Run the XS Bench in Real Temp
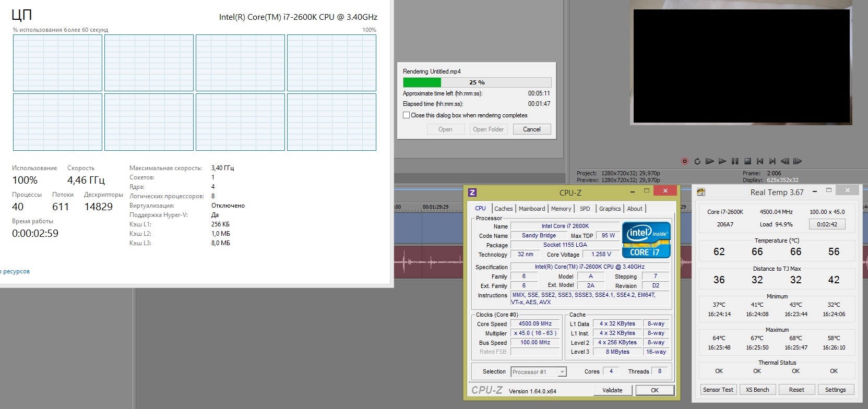 (x=757, y=390)
